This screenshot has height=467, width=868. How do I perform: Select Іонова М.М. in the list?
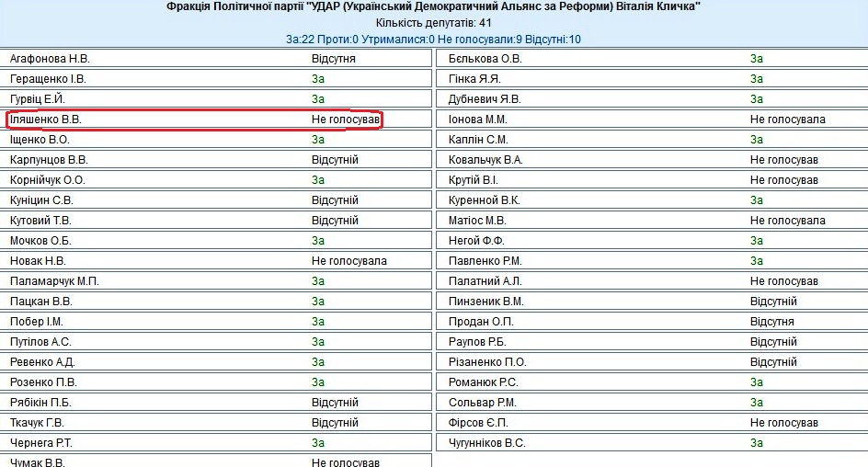(478, 120)
